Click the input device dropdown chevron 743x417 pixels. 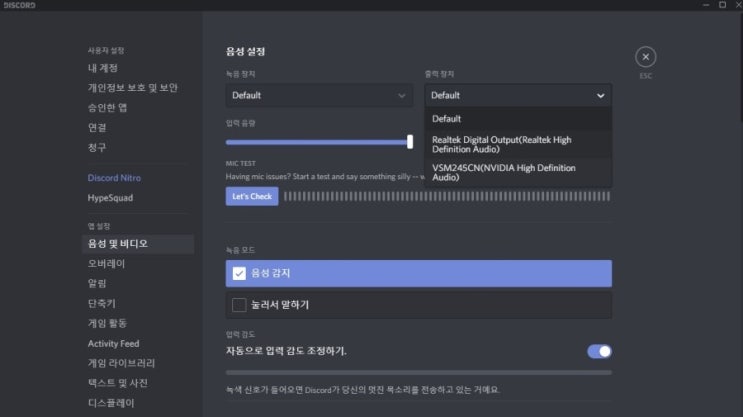(x=401, y=96)
